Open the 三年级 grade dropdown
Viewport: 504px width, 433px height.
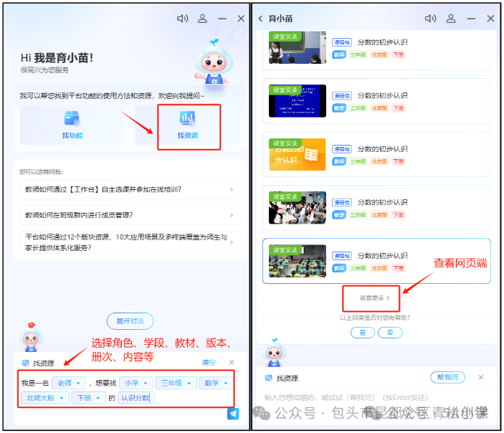175,383
